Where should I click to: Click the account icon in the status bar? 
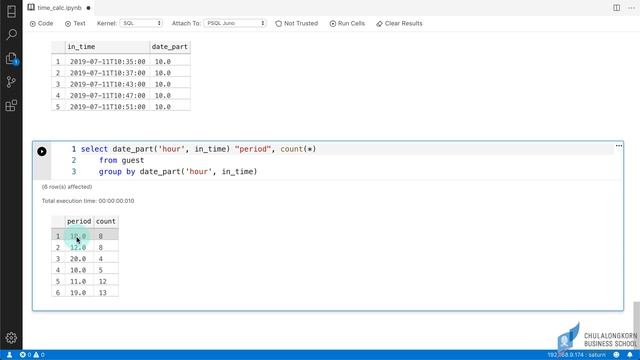point(9,355)
